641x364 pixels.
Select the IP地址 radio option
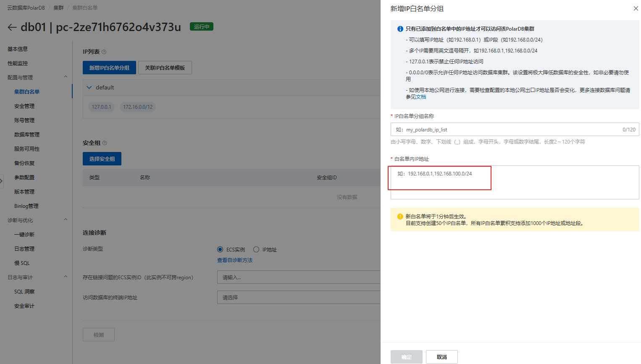[x=256, y=249]
